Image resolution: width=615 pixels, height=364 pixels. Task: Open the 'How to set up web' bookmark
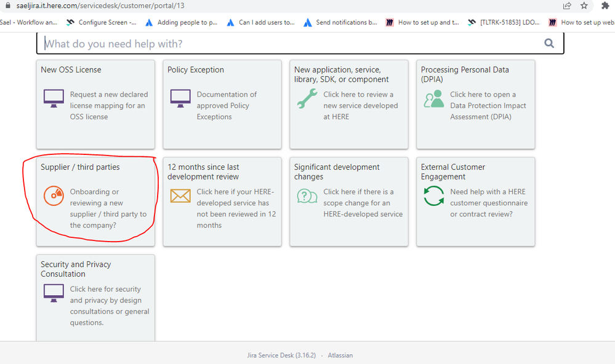click(582, 22)
